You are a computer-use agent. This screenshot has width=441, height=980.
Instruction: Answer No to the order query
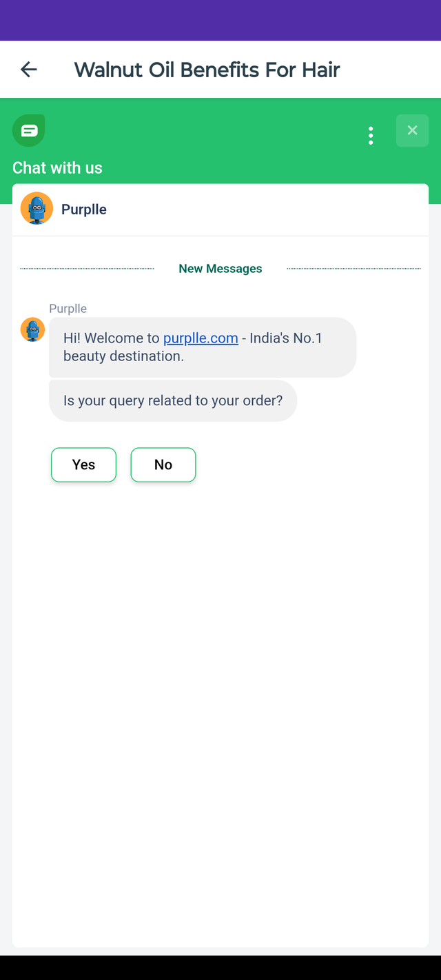pyautogui.click(x=163, y=465)
